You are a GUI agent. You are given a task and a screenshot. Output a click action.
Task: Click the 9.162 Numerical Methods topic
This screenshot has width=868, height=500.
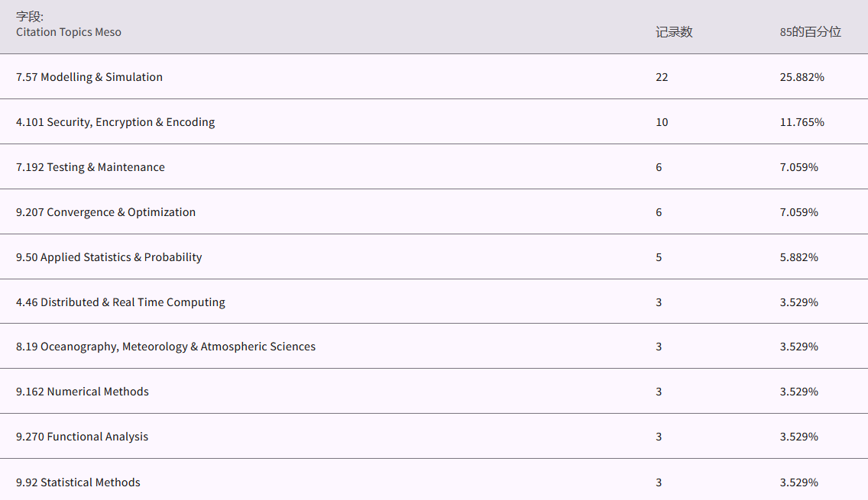[83, 392]
